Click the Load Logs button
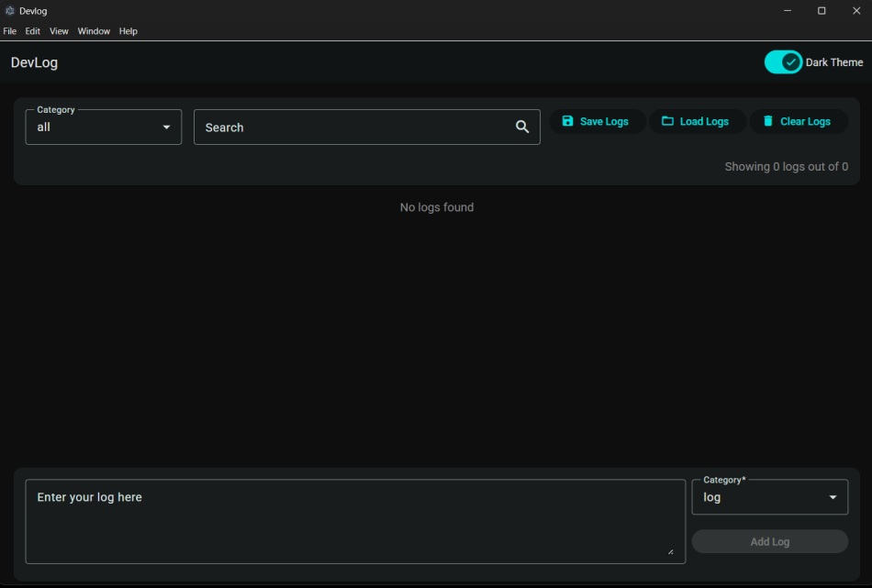 (x=697, y=120)
